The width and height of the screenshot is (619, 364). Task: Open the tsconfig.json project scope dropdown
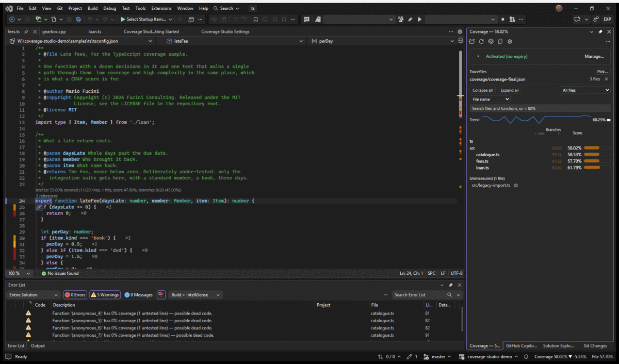click(82, 41)
